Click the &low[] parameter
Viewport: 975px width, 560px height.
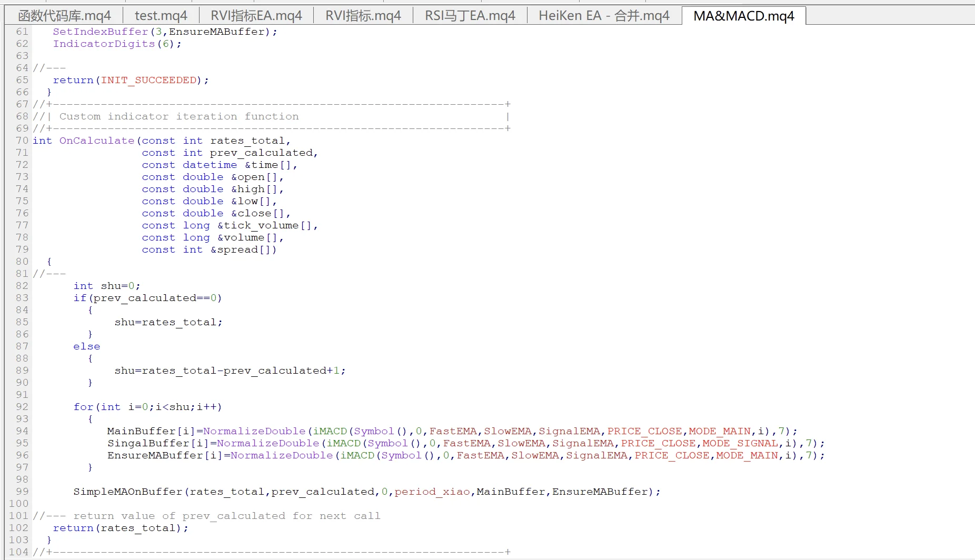coord(251,201)
